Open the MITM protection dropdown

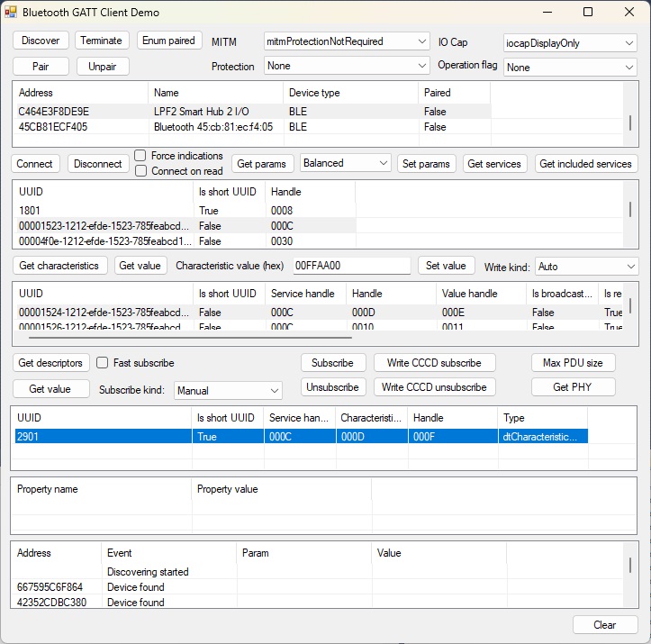tap(348, 41)
